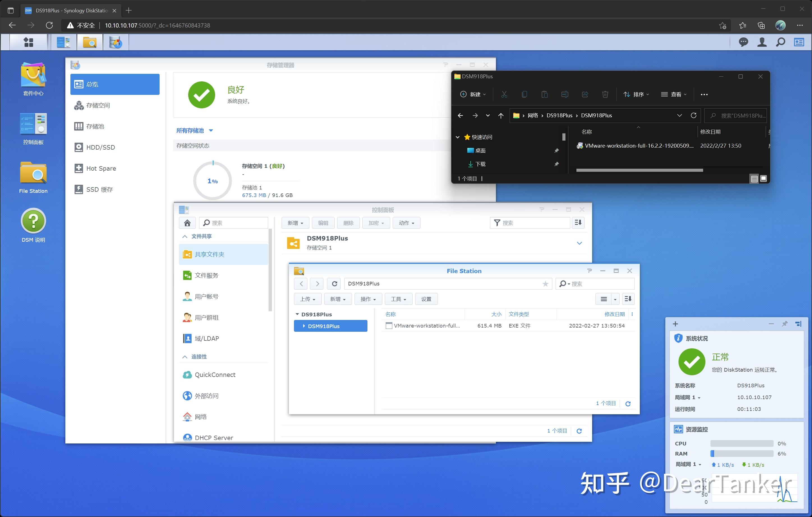This screenshot has width=812, height=517.
Task: Expand the all storage pools dropdown
Action: click(x=195, y=131)
